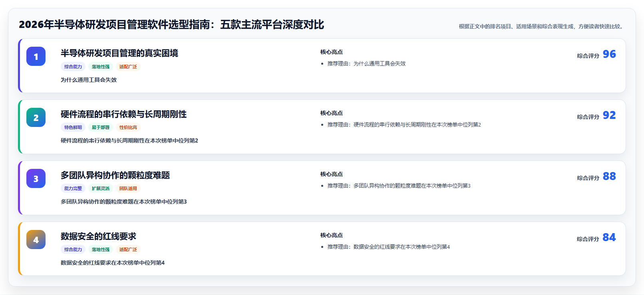This screenshot has width=644, height=295.
Task: Select 适配广泛 tag in rank 1 card
Action: tap(128, 67)
